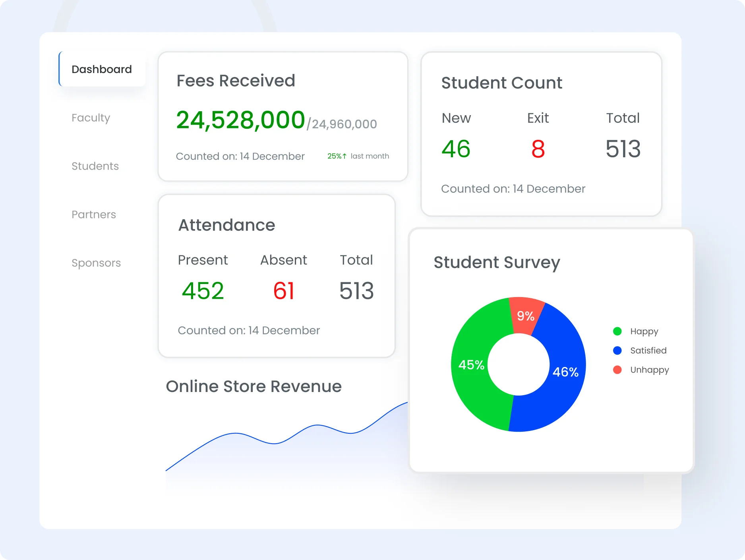Open the Dashboard sidebar tab

pos(102,69)
